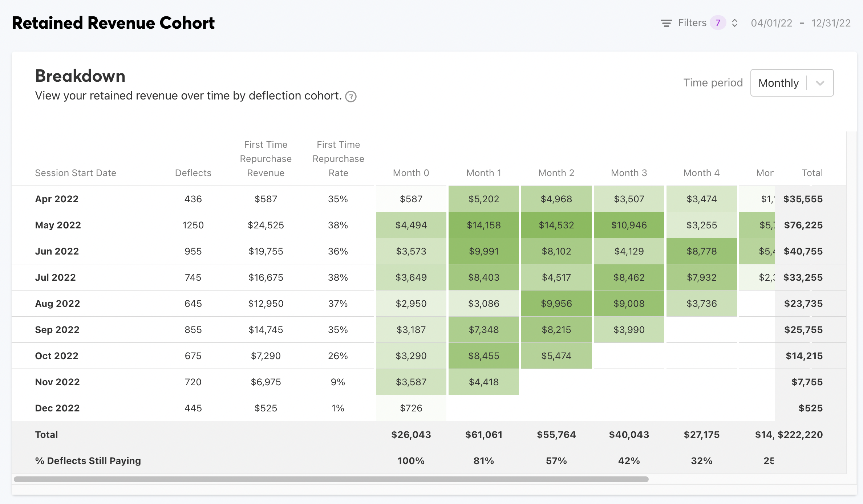This screenshot has height=504, width=863.
Task: Open the Monthly time period dropdown
Action: click(779, 83)
